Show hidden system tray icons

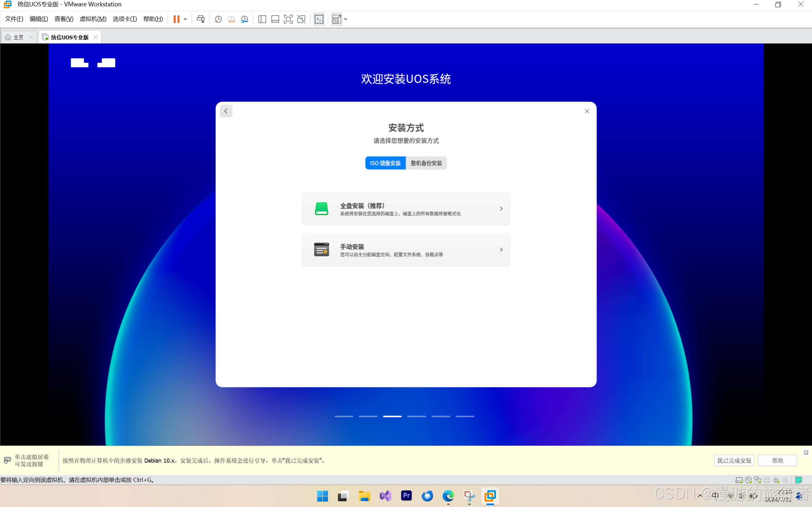point(700,496)
